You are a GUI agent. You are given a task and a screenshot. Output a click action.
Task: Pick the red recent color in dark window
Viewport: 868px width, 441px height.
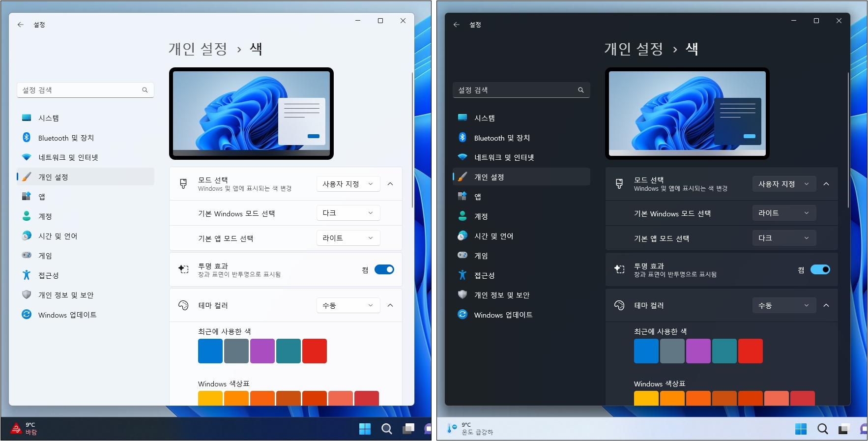(x=751, y=351)
